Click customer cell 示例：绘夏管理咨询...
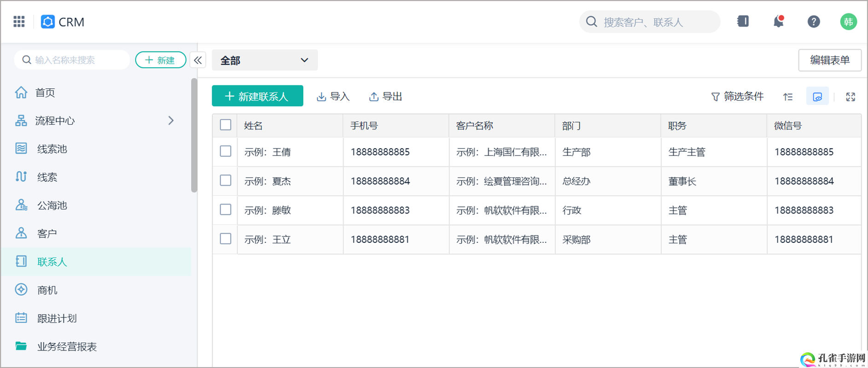The width and height of the screenshot is (868, 368). point(502,181)
